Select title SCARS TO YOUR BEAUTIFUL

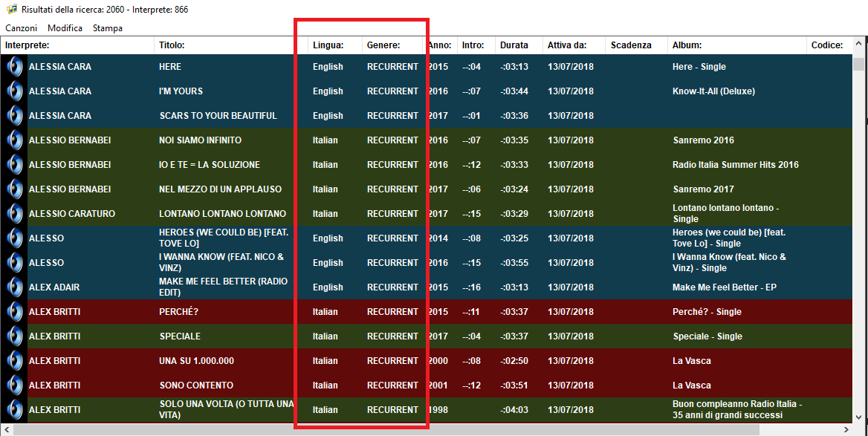[218, 116]
